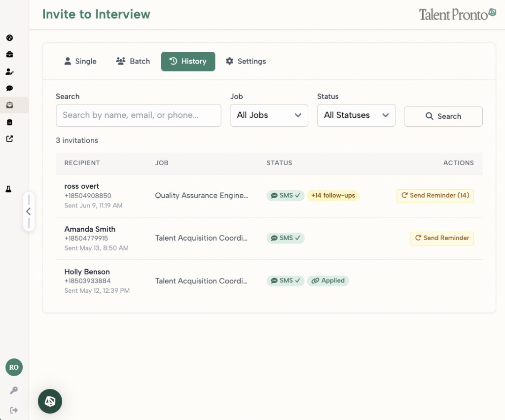Click the ACTIONS column header
The height and width of the screenshot is (420, 505).
458,163
